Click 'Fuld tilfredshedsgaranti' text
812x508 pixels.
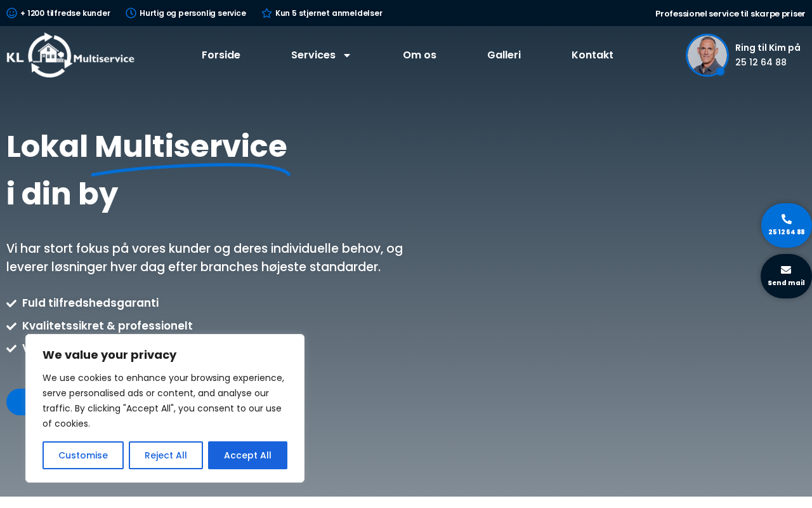tap(90, 303)
